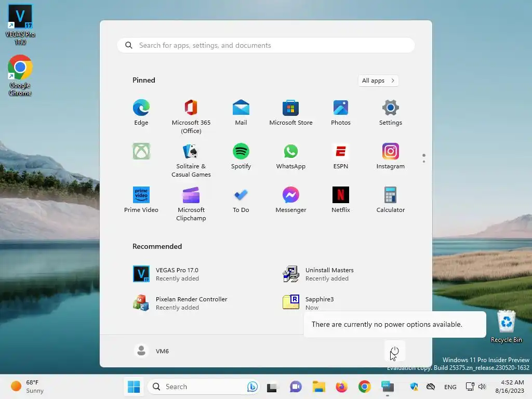
Task: Select the Recycle Bin desktop icon
Action: [x=506, y=326]
